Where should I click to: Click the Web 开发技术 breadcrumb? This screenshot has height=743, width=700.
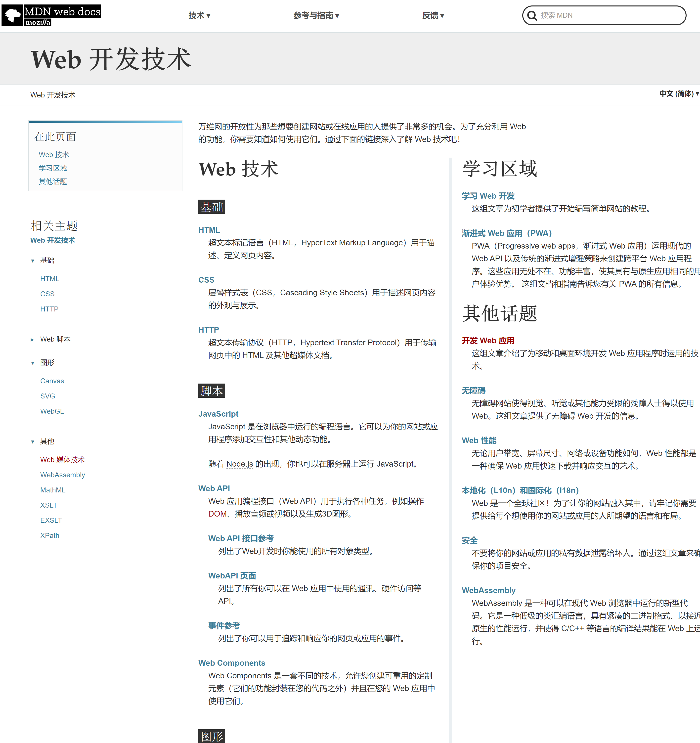pyautogui.click(x=53, y=95)
